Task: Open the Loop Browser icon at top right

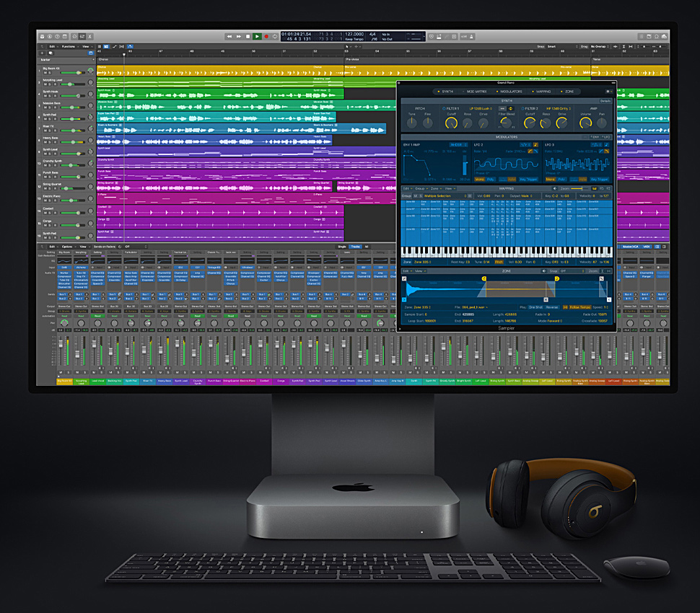Action: point(657,37)
